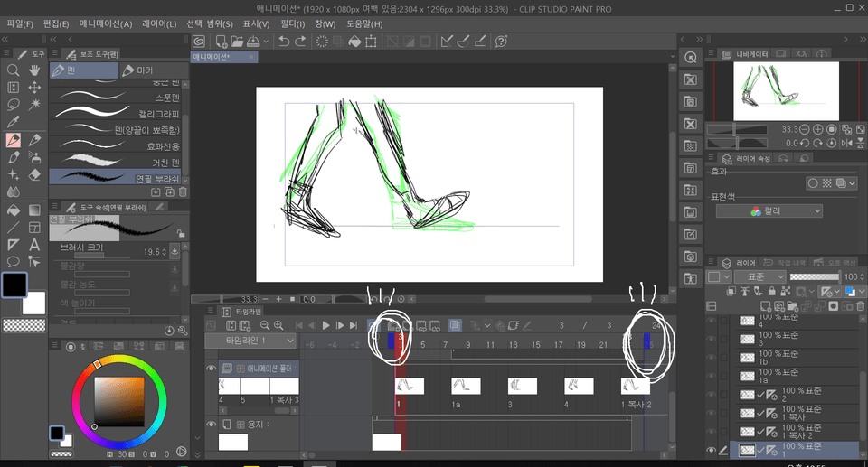The image size is (868, 467).
Task: Click the layer opacity slider
Action: [x=815, y=276]
